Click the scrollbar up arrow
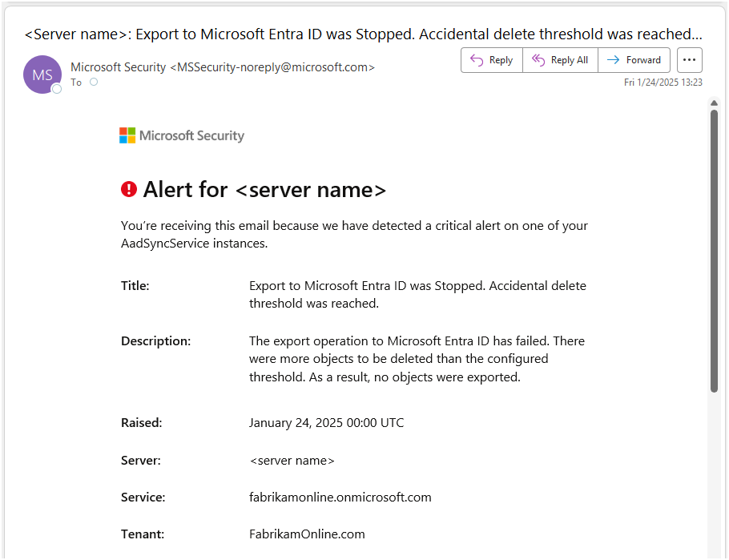Viewport: 729px width, 560px height. point(714,103)
